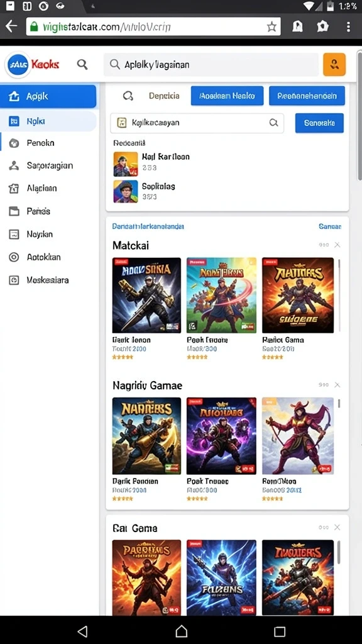Screen dimensions: 362x644
Task: Click the Matckai section heading
Action: pyautogui.click(x=131, y=246)
